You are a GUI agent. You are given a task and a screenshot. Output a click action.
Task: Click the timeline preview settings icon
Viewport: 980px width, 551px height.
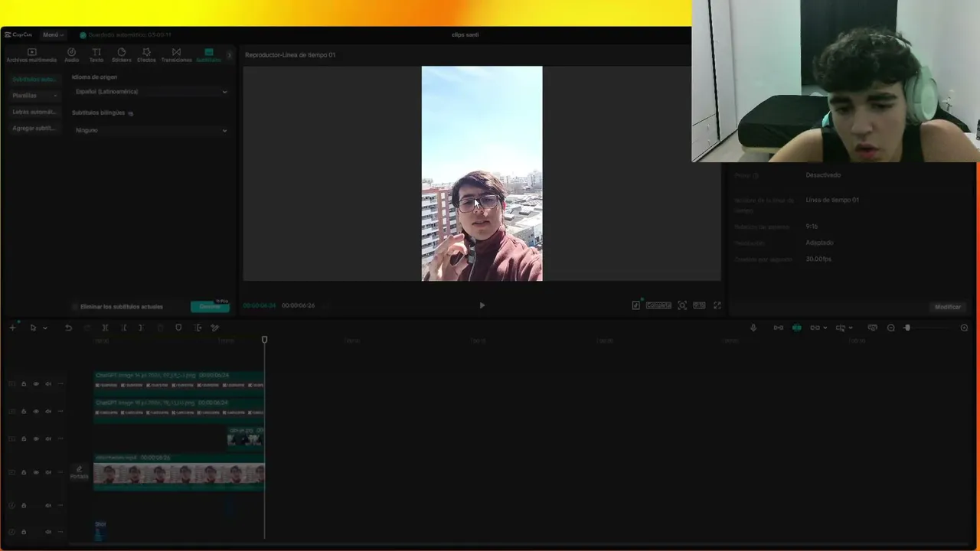pyautogui.click(x=872, y=328)
